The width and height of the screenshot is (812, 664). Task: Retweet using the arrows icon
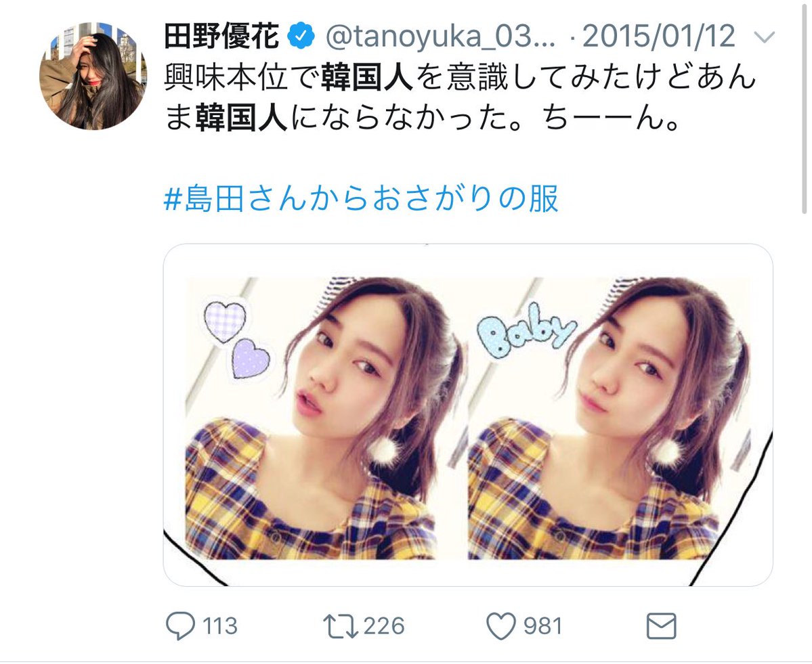pyautogui.click(x=340, y=625)
